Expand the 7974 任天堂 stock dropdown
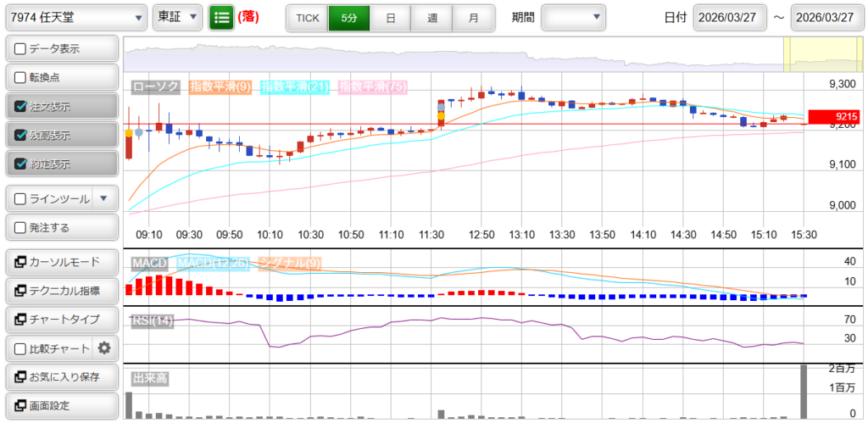The image size is (868, 423). pyautogui.click(x=75, y=17)
